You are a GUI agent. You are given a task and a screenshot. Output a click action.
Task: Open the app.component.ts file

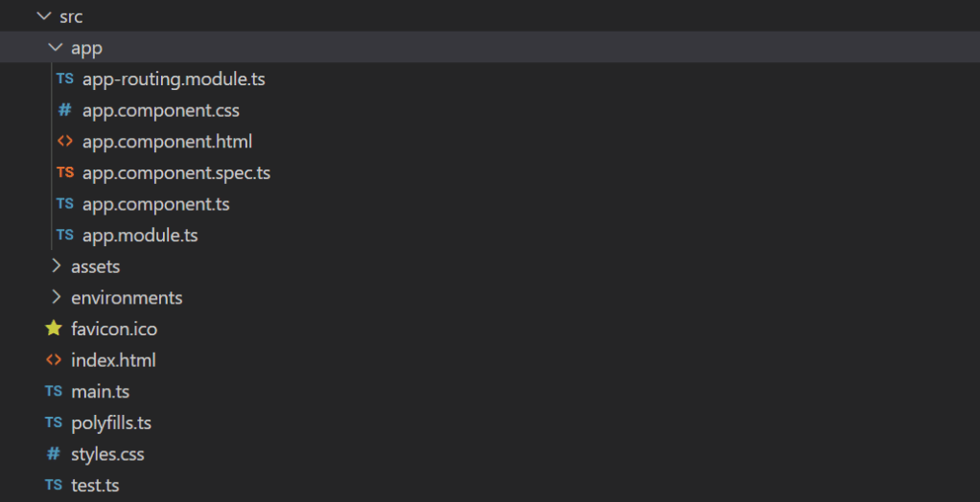pyautogui.click(x=155, y=204)
